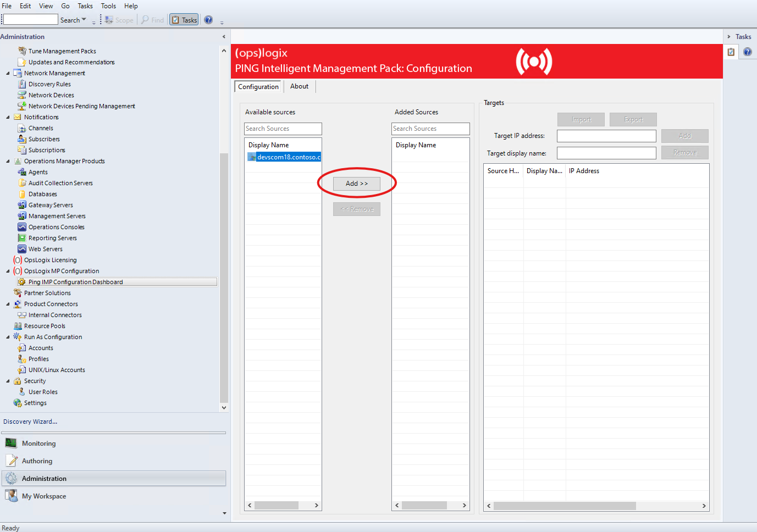Open the Discovery Wizard link

click(x=30, y=422)
